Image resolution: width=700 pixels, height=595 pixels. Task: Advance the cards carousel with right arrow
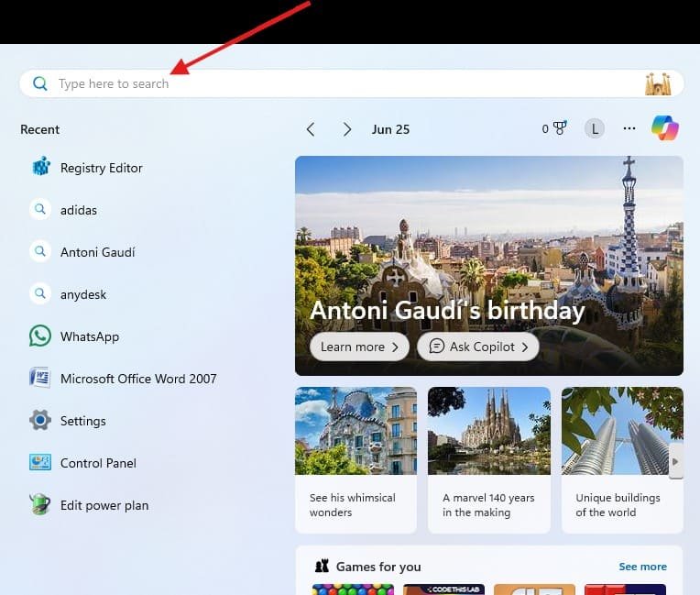675,461
